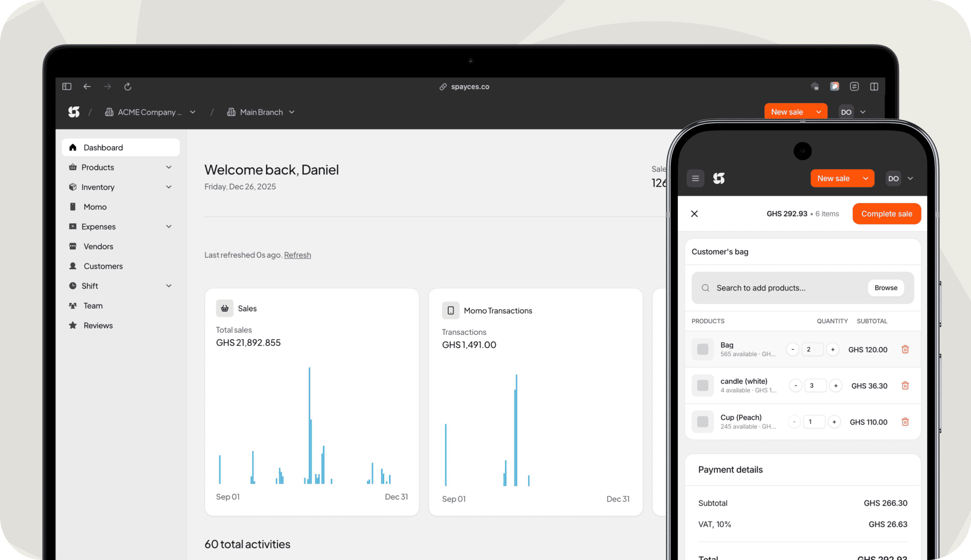This screenshot has height=560, width=971.
Task: Increase the Bag quantity
Action: point(832,349)
